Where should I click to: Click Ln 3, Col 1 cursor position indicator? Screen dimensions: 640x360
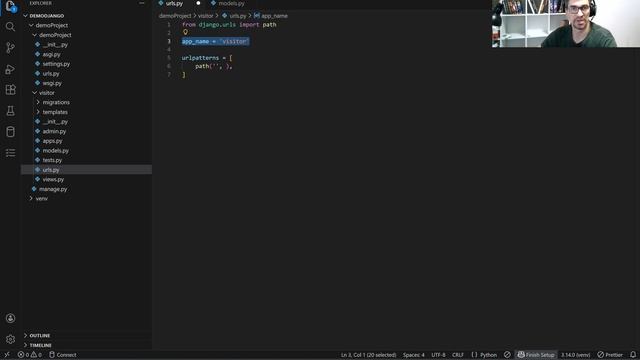click(x=368, y=355)
